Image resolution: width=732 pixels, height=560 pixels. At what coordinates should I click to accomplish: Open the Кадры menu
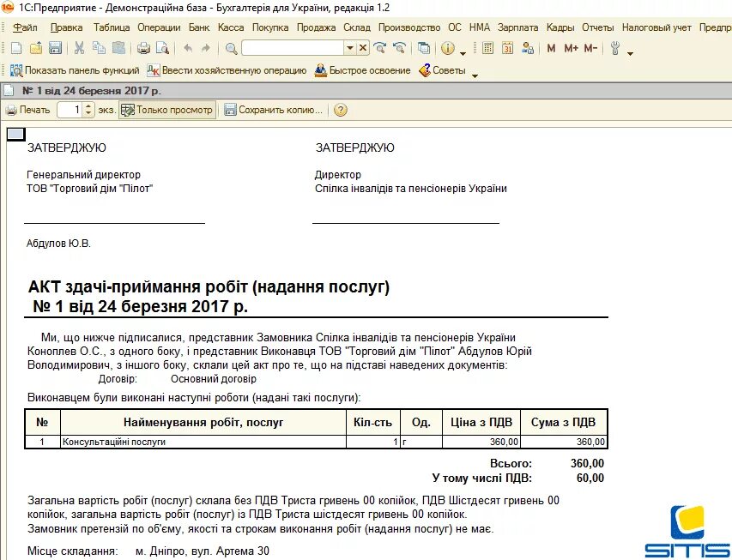(560, 27)
